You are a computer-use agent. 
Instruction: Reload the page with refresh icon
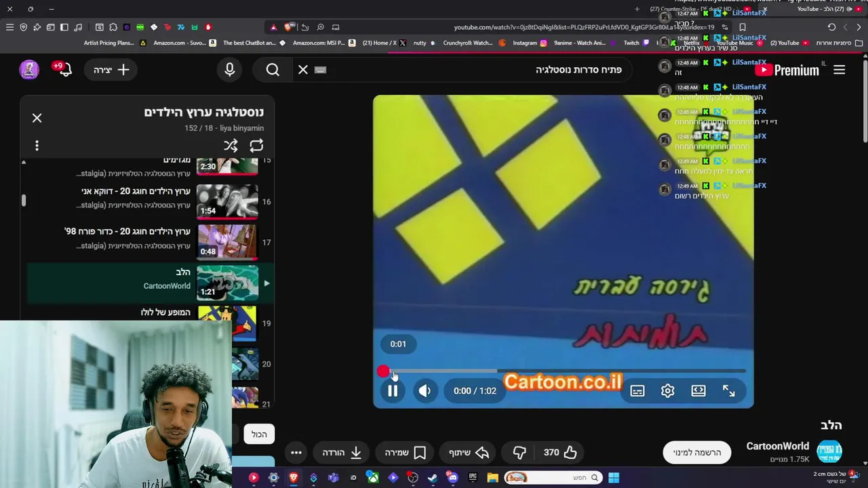coord(831,27)
